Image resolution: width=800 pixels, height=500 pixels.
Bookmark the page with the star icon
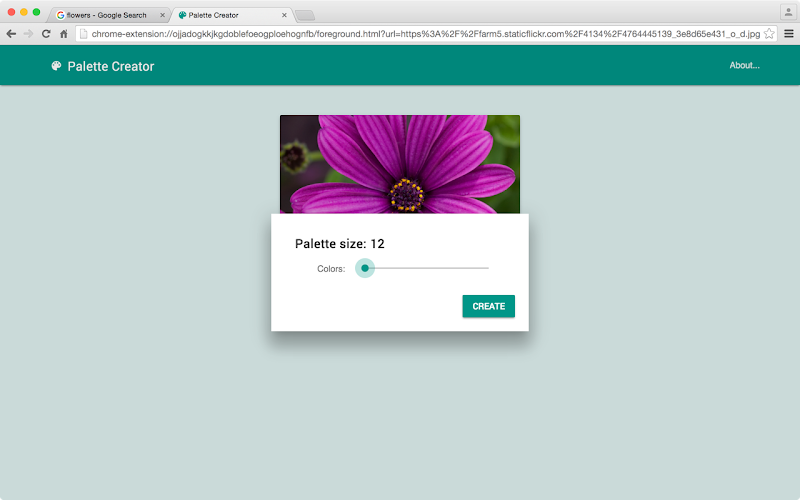click(769, 34)
